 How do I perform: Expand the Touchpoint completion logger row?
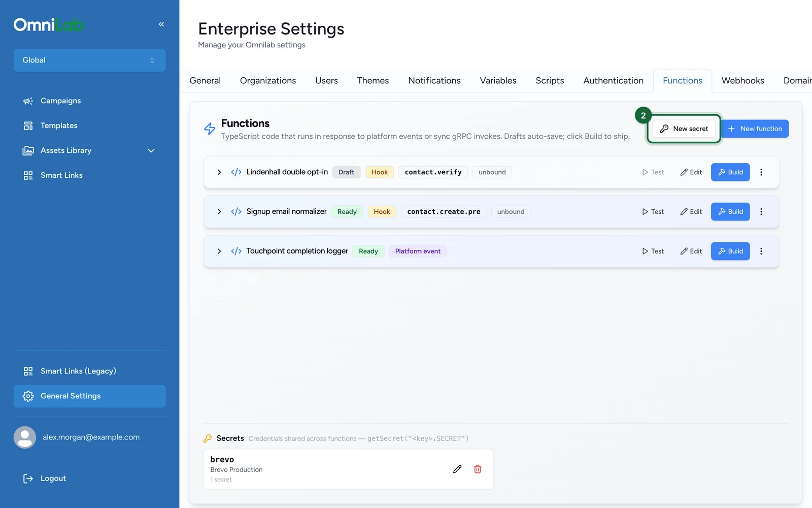tap(219, 251)
